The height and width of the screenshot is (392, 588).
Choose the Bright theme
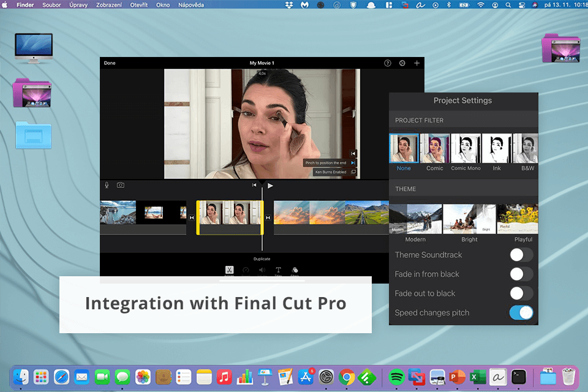coord(470,223)
